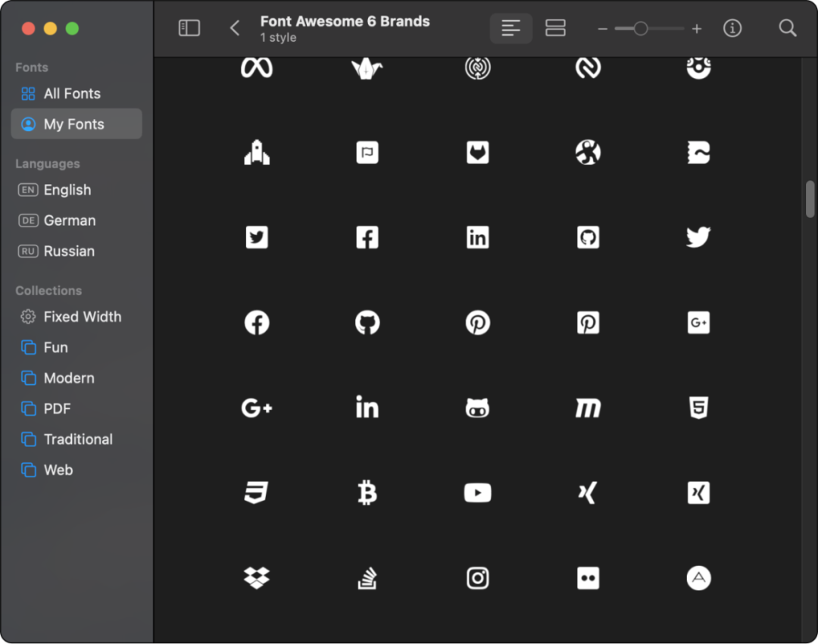Show font information panel
818x644 pixels.
tap(732, 28)
